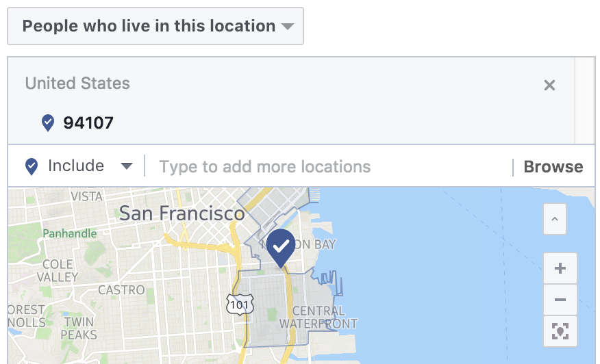
Task: Open the Browse locations link
Action: (x=553, y=167)
